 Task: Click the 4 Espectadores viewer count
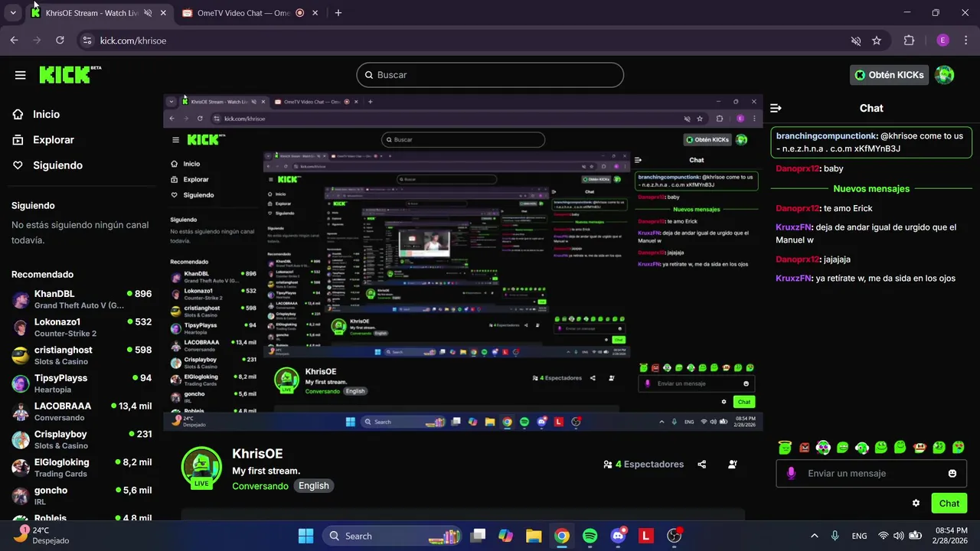(x=643, y=465)
